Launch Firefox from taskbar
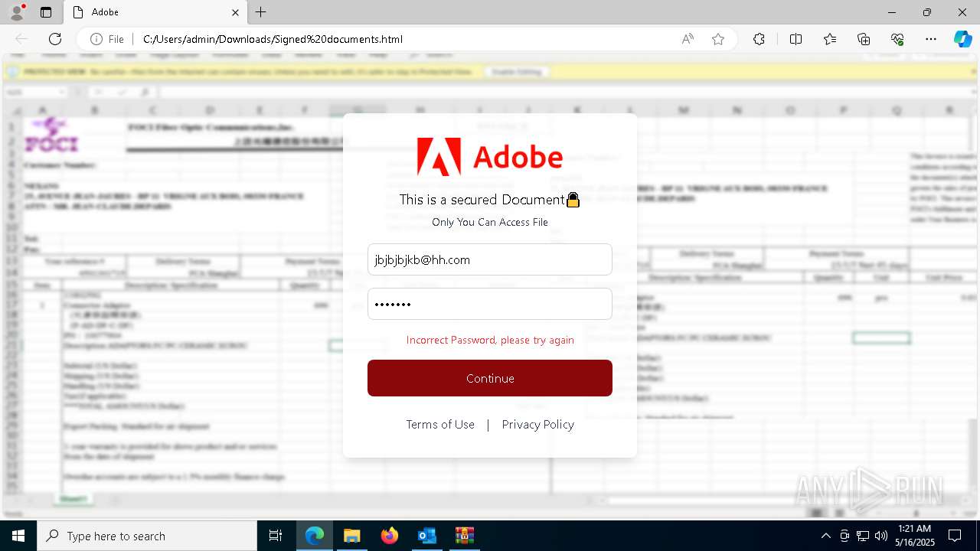The height and width of the screenshot is (551, 980). pyautogui.click(x=389, y=536)
